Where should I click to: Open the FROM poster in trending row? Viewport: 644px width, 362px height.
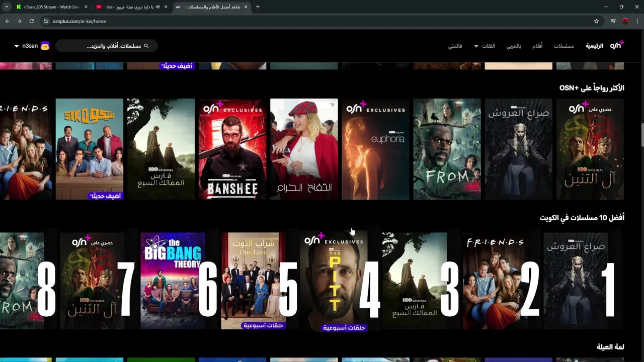tap(447, 149)
